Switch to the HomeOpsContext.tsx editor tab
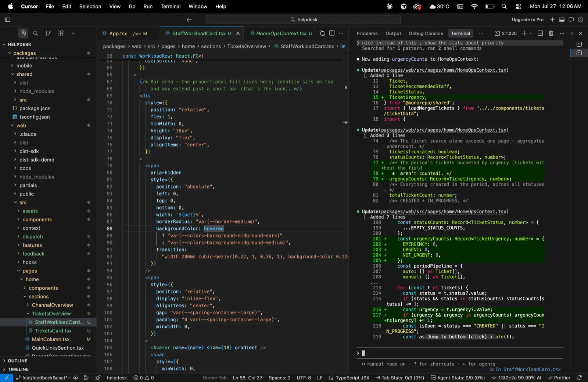Viewport: 588px width, 382px height. tap(281, 33)
